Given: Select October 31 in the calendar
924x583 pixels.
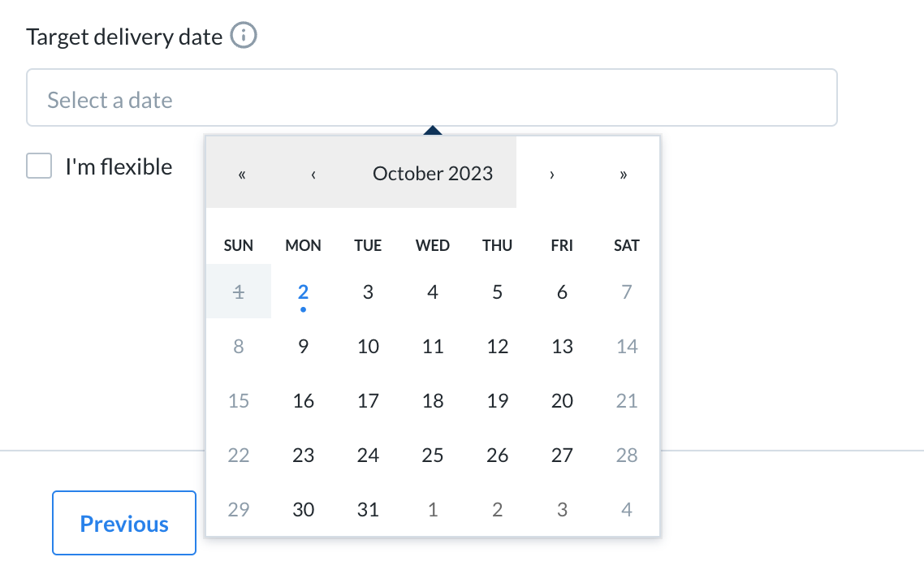Looking at the screenshot, I should [x=368, y=509].
